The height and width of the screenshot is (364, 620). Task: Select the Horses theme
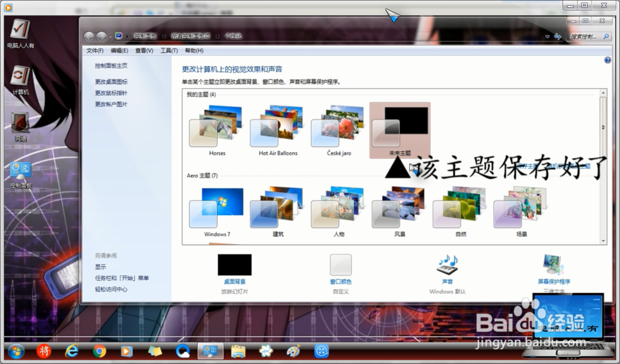[217, 131]
